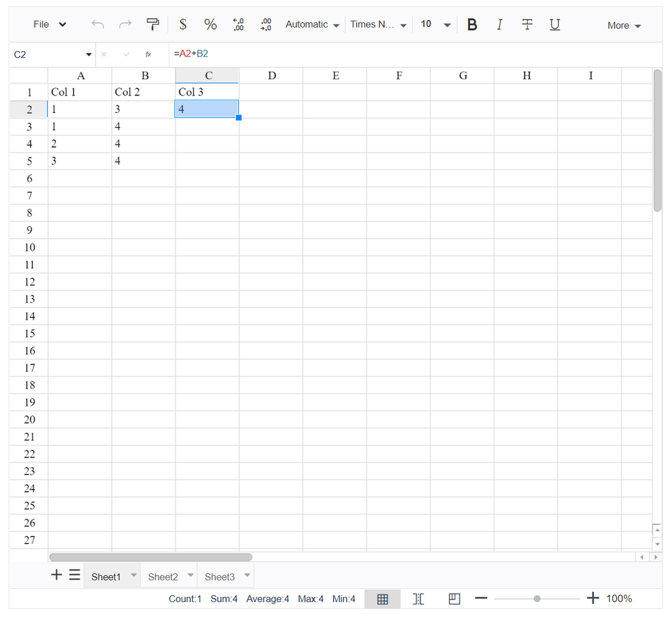The image size is (672, 617).
Task: Open the font size 10 dropdown
Action: coord(435,24)
